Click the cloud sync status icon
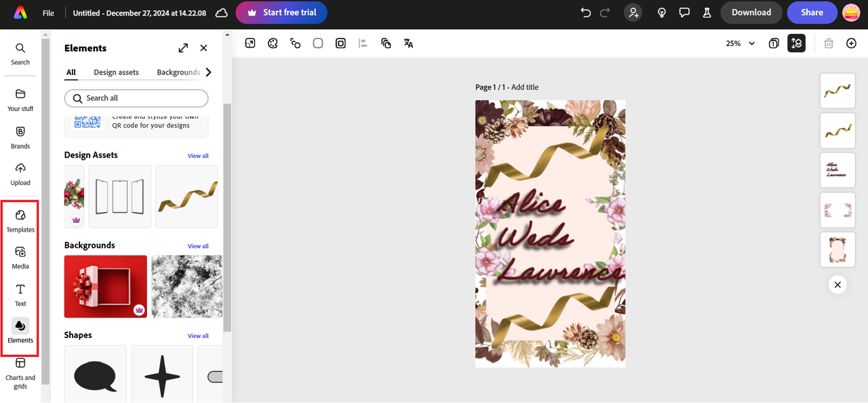The width and height of the screenshot is (868, 403). (221, 13)
